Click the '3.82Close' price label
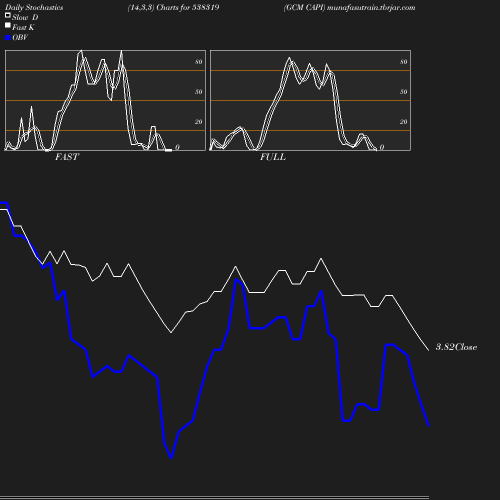500x500 pixels. [456, 347]
